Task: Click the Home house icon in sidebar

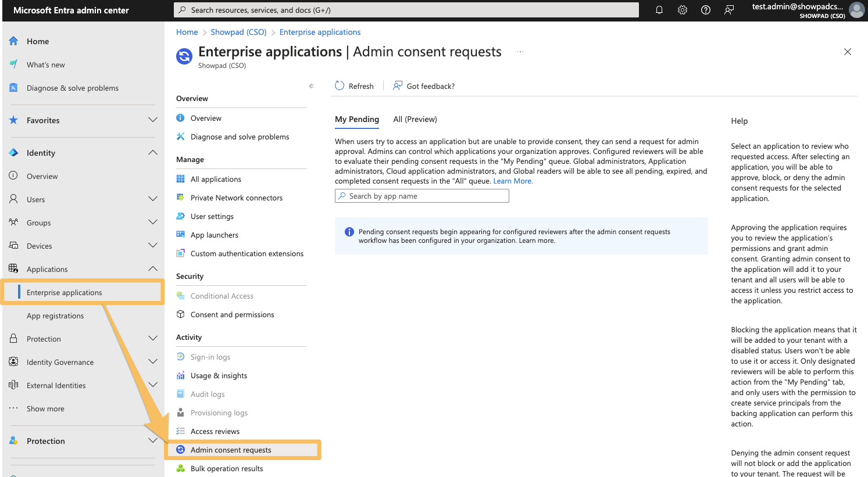Action: pyautogui.click(x=13, y=41)
